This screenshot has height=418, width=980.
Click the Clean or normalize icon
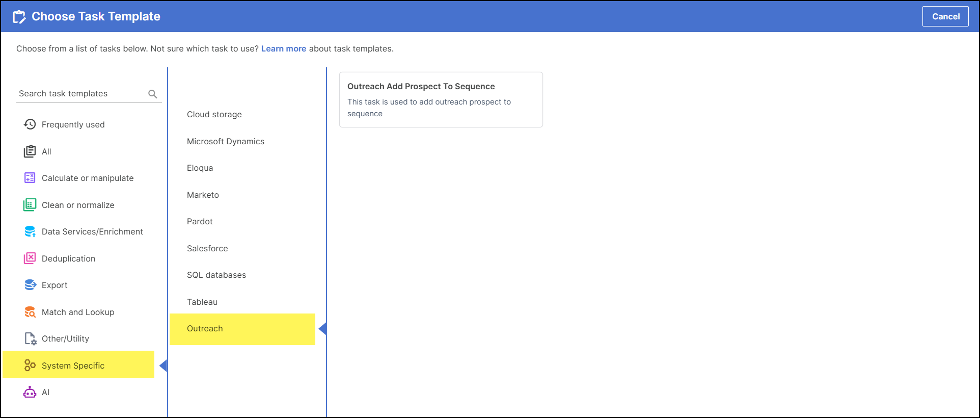tap(30, 205)
